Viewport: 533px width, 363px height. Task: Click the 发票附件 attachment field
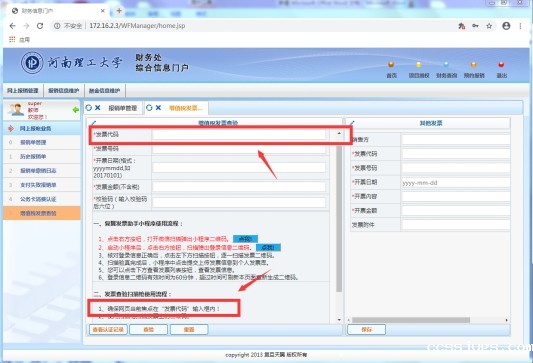click(x=456, y=225)
